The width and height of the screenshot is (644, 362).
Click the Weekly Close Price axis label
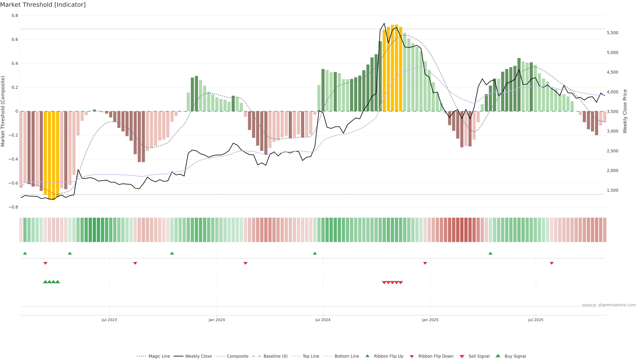pos(625,111)
